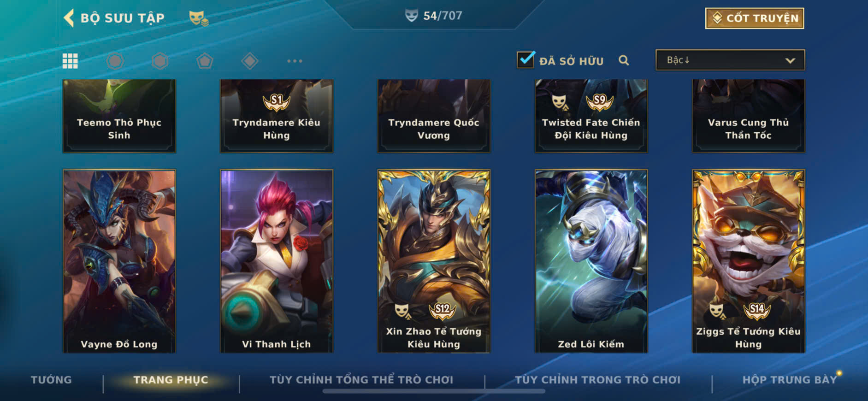The image size is (868, 401).
Task: Filter by the pentagon rarity icon
Action: [x=205, y=61]
